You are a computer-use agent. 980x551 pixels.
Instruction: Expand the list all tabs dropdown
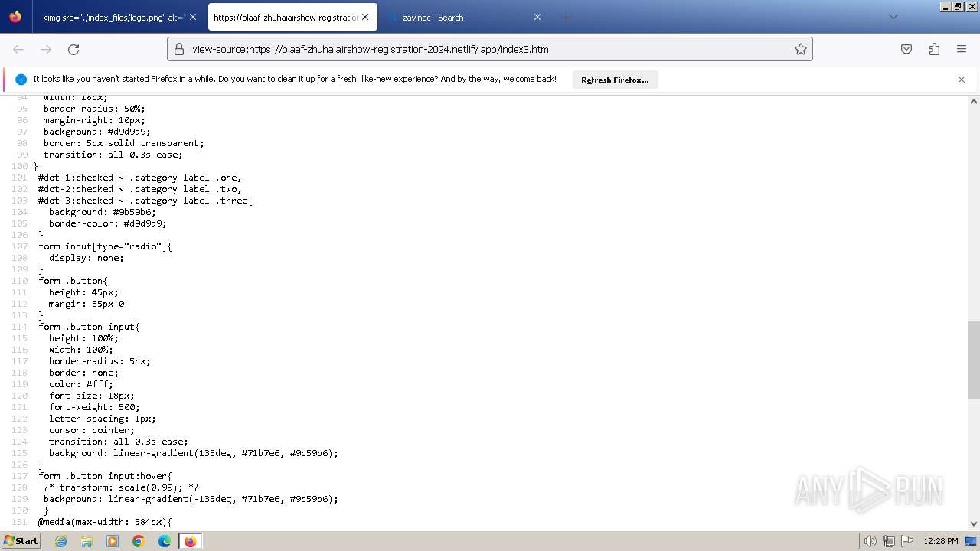893,17
